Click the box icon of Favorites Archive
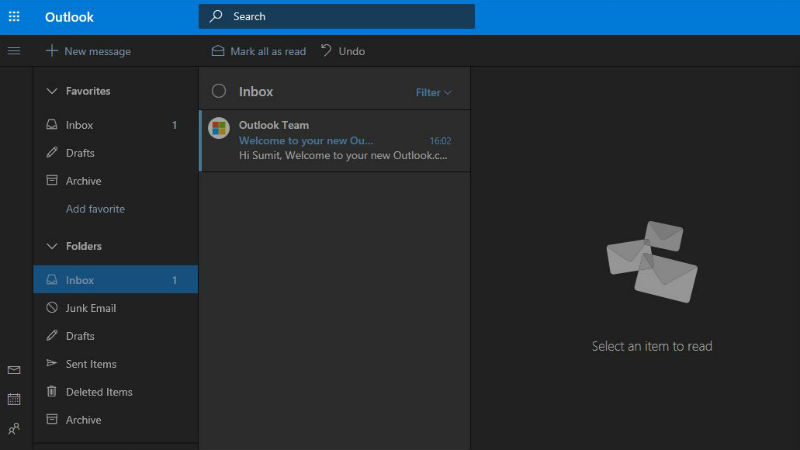800x450 pixels. coord(52,180)
